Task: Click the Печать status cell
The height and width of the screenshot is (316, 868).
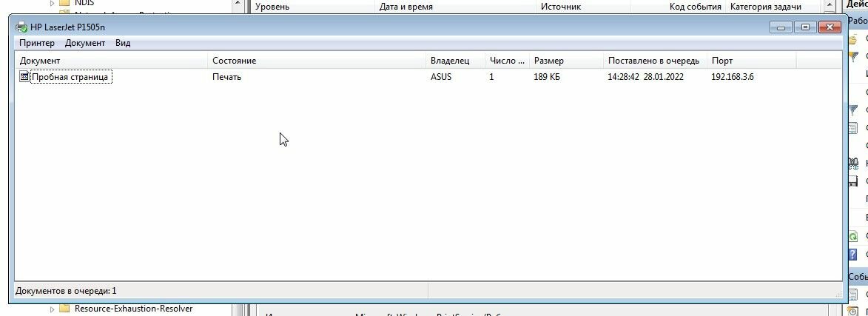Action: (226, 77)
